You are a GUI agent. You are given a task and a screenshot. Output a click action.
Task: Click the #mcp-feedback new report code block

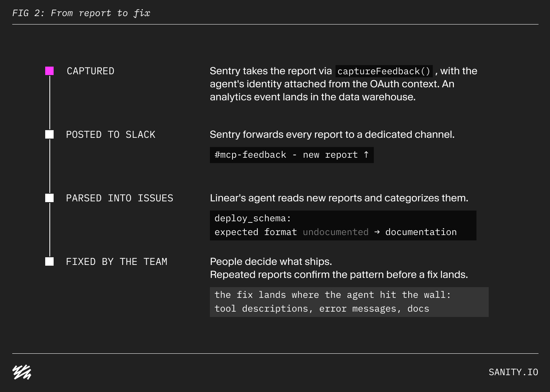pyautogui.click(x=292, y=155)
